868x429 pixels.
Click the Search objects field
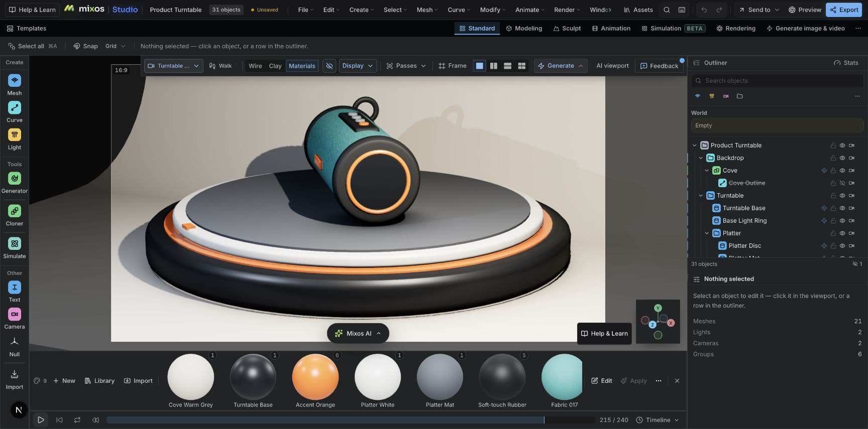(x=777, y=81)
